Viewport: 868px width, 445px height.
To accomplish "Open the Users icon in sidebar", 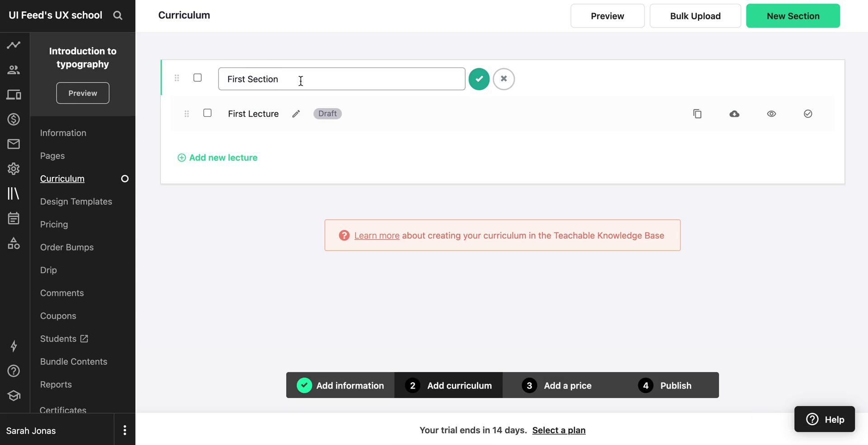I will (x=14, y=70).
